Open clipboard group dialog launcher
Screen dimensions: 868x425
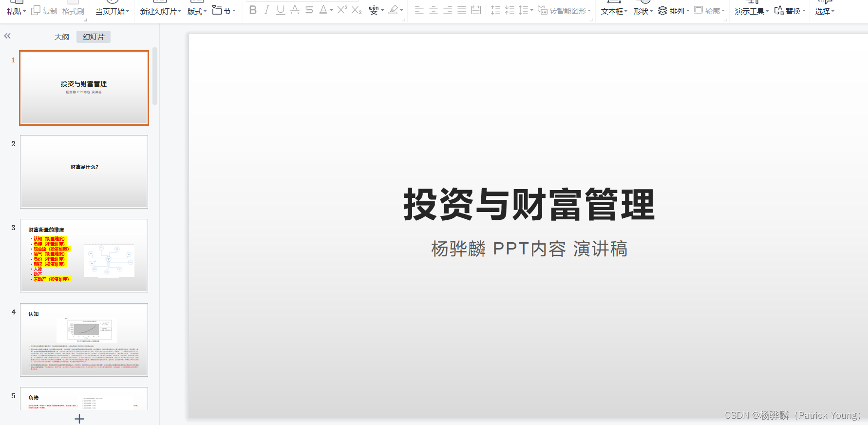[x=86, y=20]
